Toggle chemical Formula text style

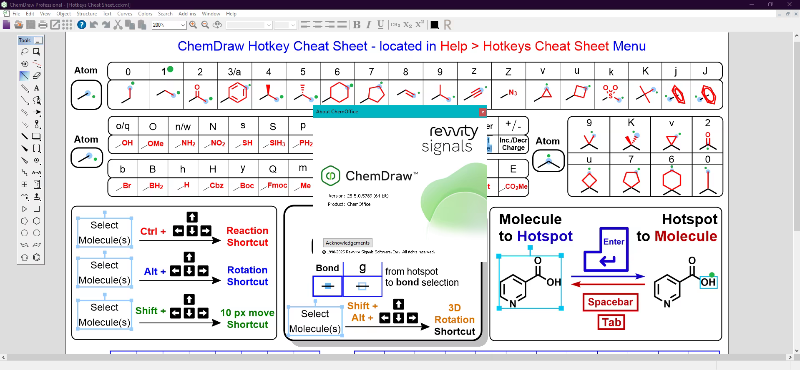(x=395, y=24)
